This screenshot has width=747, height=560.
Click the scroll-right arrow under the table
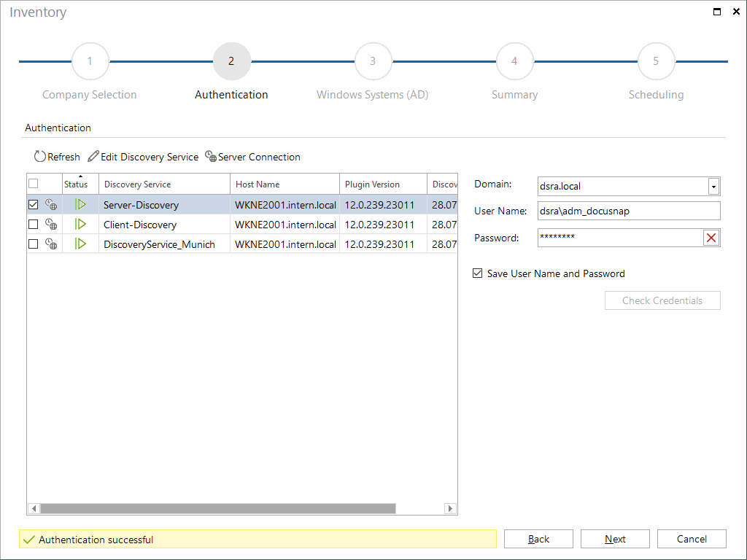(x=450, y=508)
